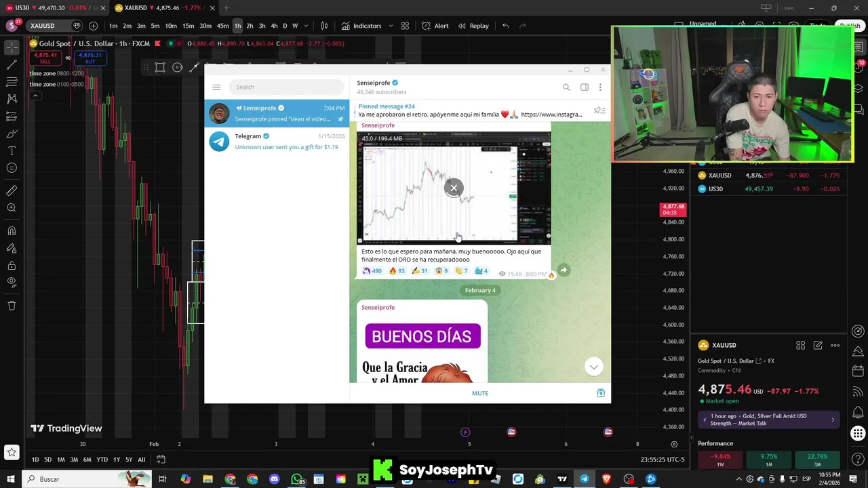Click the fire reaction with 93
The image size is (868, 488).
397,271
